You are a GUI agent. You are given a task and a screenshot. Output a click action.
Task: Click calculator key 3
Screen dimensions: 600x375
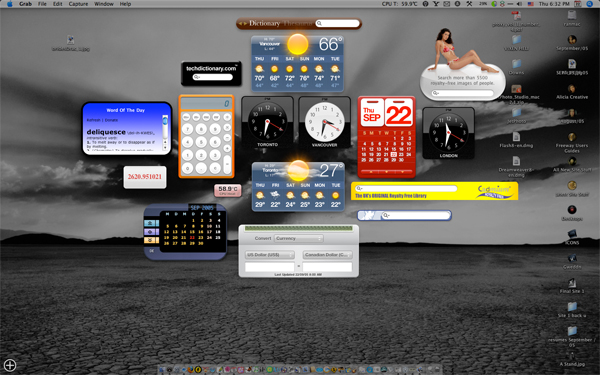point(215,155)
